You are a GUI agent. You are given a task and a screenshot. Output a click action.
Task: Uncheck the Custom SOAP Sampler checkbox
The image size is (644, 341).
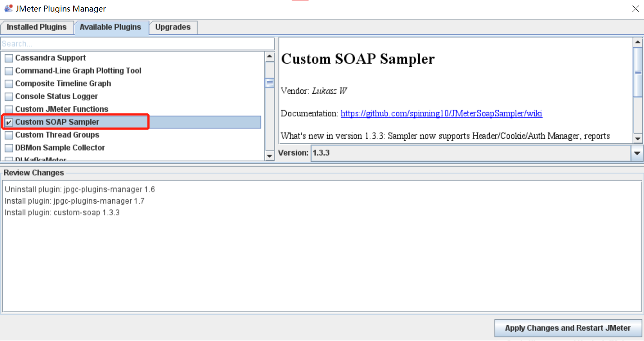(9, 122)
